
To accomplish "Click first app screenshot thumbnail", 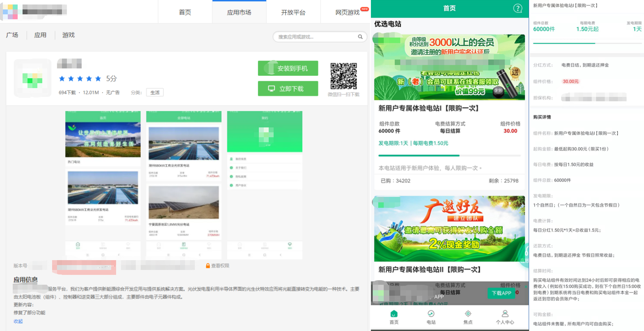I will pos(103,185).
